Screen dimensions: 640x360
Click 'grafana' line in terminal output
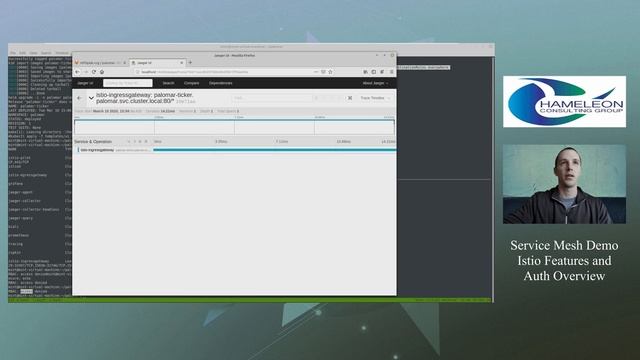(x=16, y=184)
